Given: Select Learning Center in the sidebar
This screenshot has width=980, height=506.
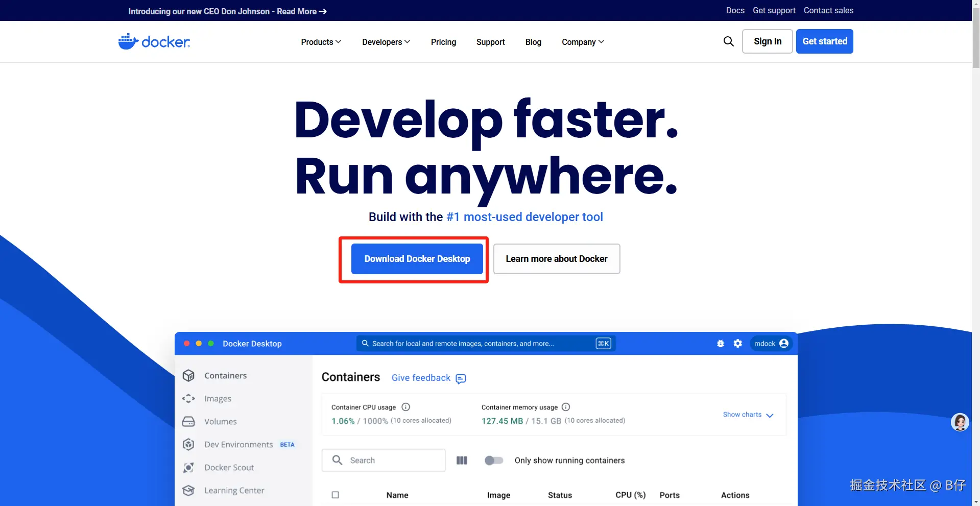Looking at the screenshot, I should click(x=234, y=490).
